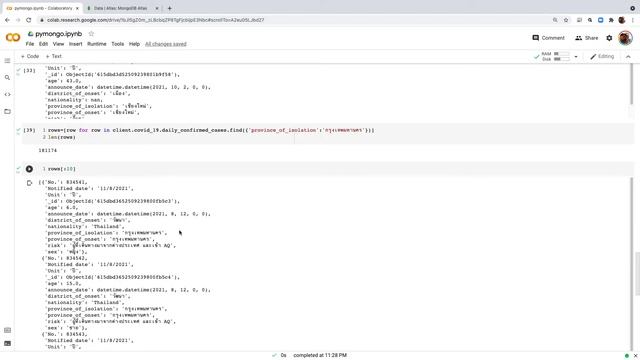Click the notebook vertical scrollbar thumb
Image resolution: width=640 pixels, height=360 pixels.
coord(637,273)
